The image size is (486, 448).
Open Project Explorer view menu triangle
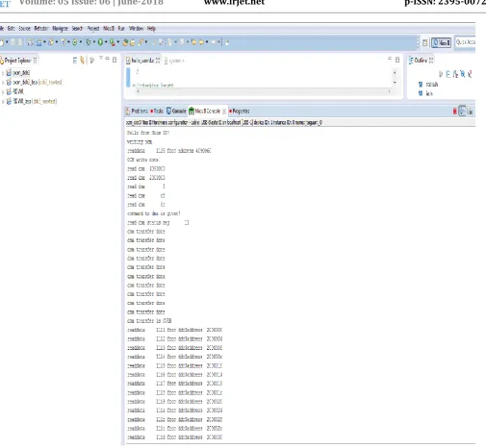101,58
